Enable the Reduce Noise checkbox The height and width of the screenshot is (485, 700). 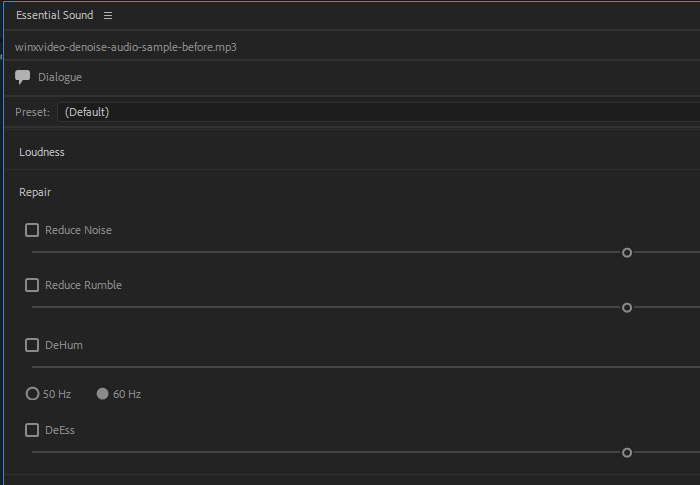tap(32, 230)
